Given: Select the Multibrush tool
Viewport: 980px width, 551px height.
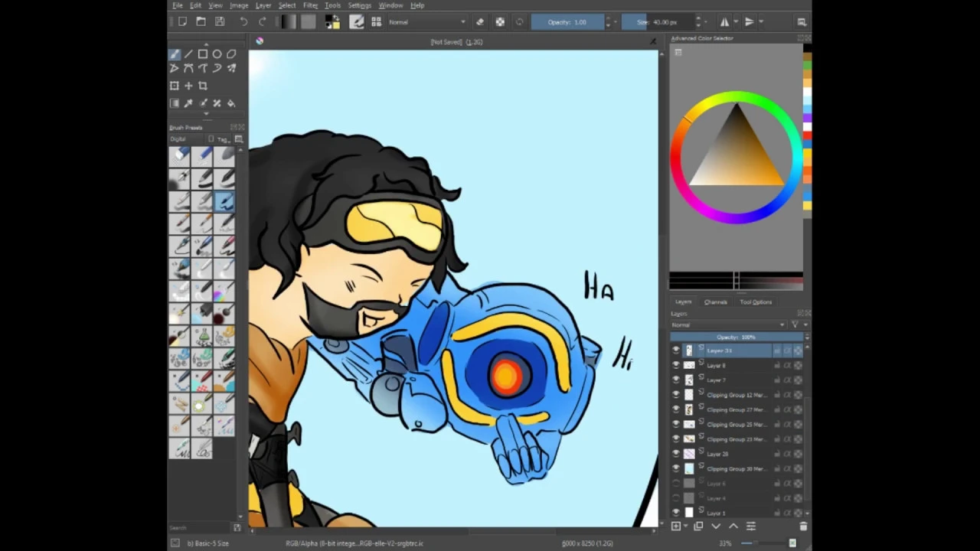Looking at the screenshot, I should pyautogui.click(x=231, y=69).
